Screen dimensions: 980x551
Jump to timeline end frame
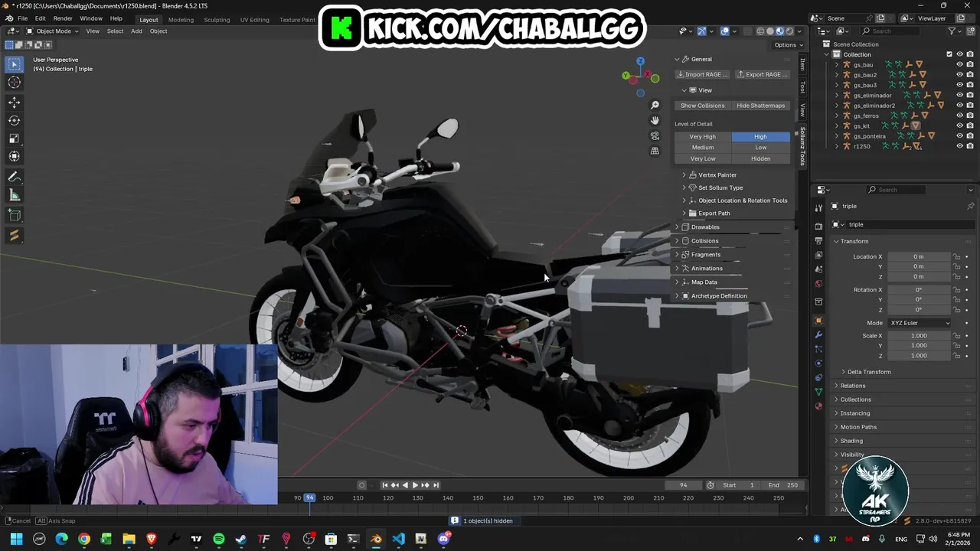tap(436, 485)
